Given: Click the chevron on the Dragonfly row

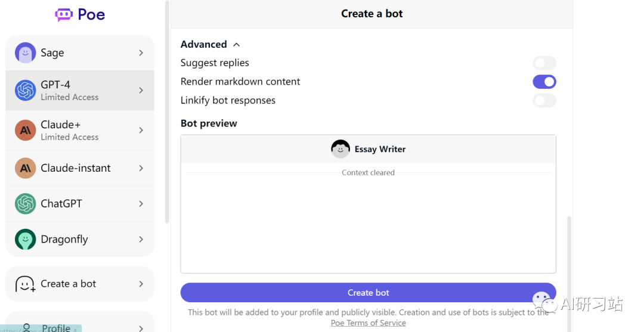Looking at the screenshot, I should pyautogui.click(x=141, y=239).
